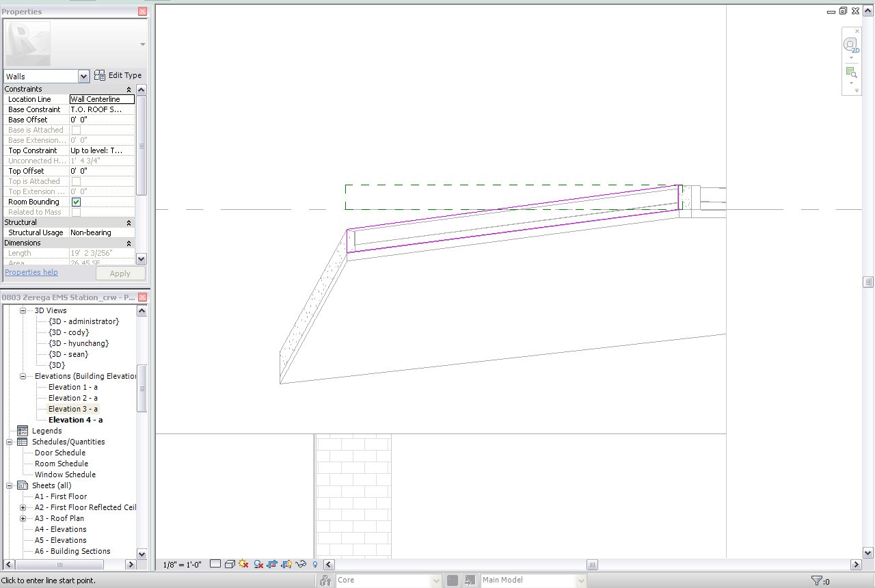Screen dimensions: 875x588
Task: Click the Schedules/Quantities icon in browser
Action: [23, 442]
